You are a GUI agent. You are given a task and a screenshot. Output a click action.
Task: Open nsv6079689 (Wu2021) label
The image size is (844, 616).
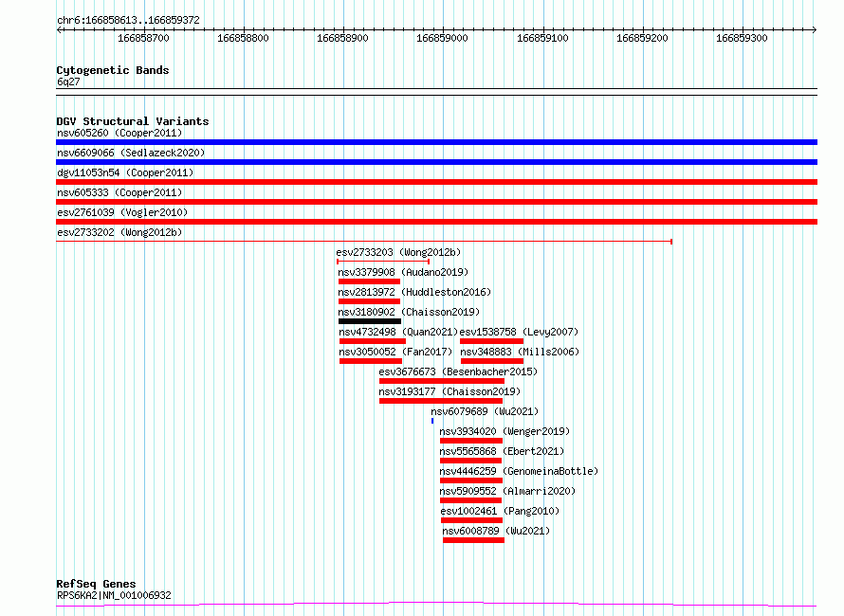point(485,411)
